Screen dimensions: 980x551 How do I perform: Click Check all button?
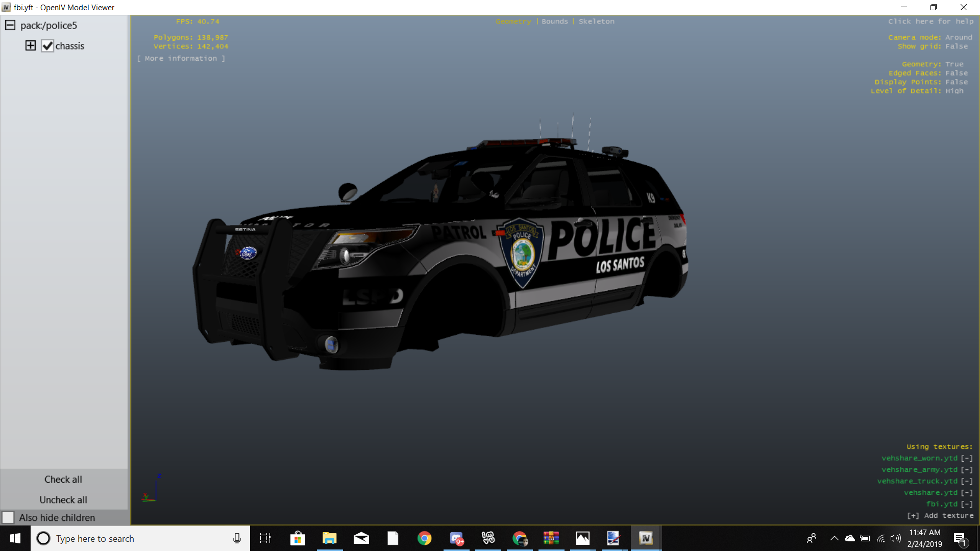[x=63, y=479]
